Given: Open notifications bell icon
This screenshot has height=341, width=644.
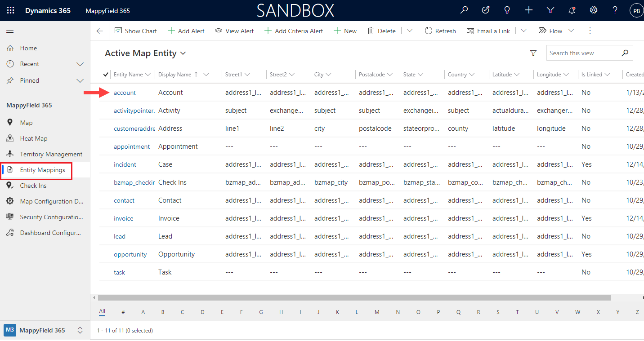Looking at the screenshot, I should pos(572,10).
